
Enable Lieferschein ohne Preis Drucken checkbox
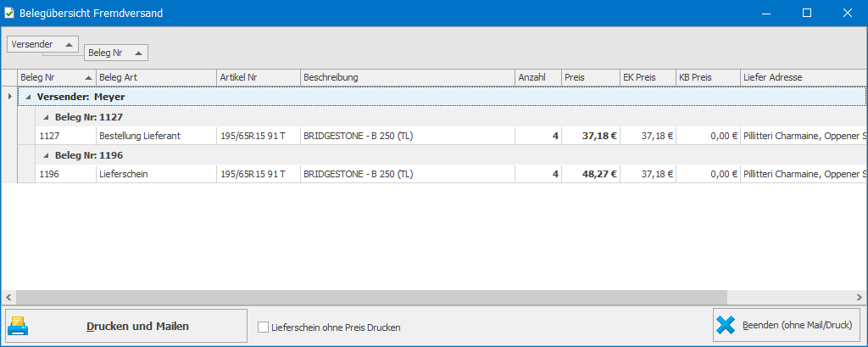pyautogui.click(x=263, y=327)
